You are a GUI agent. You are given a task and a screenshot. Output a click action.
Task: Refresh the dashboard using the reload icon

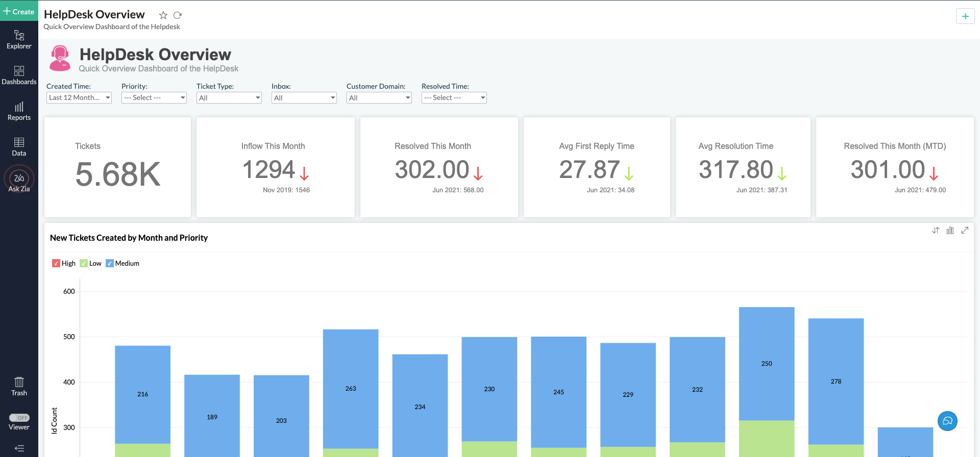point(178,15)
